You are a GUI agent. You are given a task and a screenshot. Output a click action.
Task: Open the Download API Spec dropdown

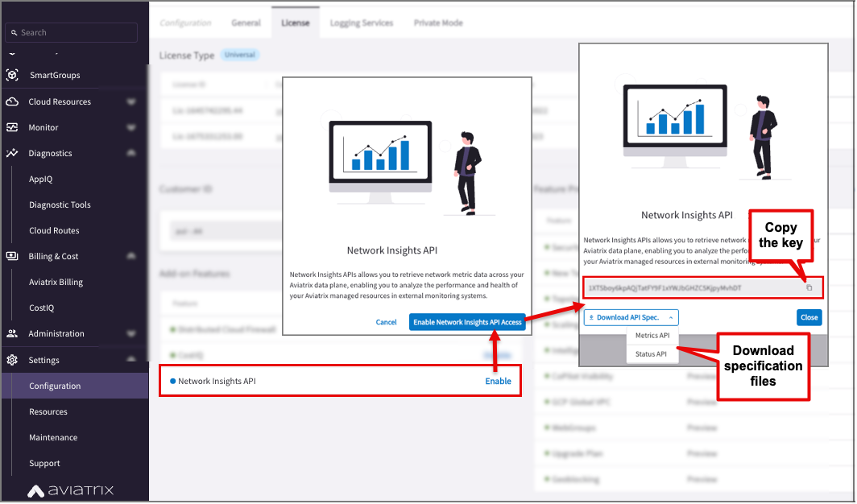coord(631,317)
